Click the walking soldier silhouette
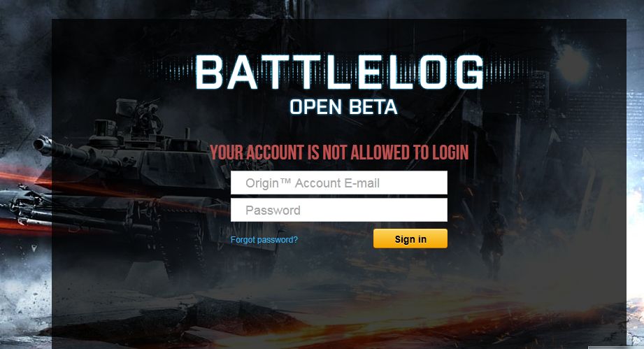The image size is (644, 349). click(x=493, y=238)
